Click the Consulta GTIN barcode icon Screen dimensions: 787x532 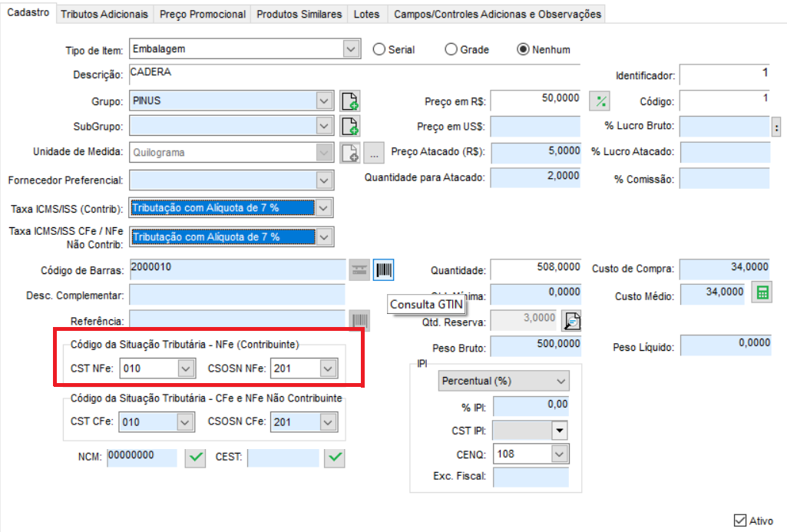(383, 270)
